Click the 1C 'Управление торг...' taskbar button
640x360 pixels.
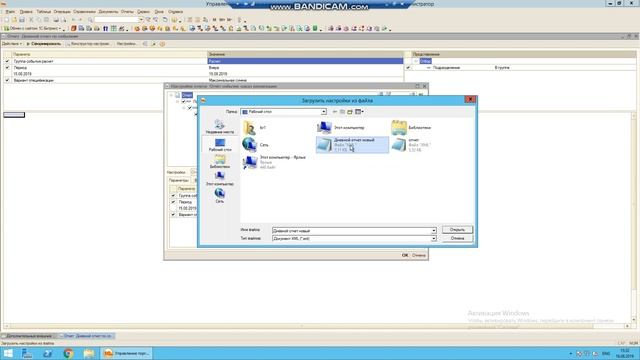pyautogui.click(x=126, y=353)
